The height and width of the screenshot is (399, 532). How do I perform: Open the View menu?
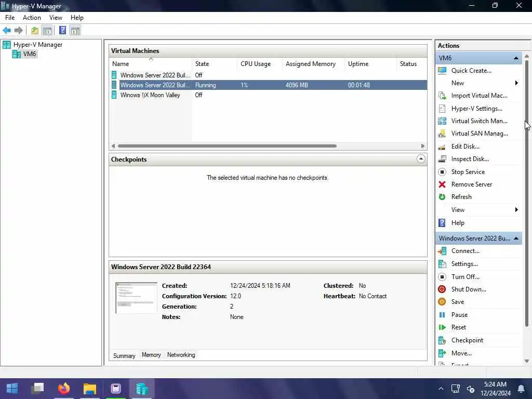click(x=56, y=18)
